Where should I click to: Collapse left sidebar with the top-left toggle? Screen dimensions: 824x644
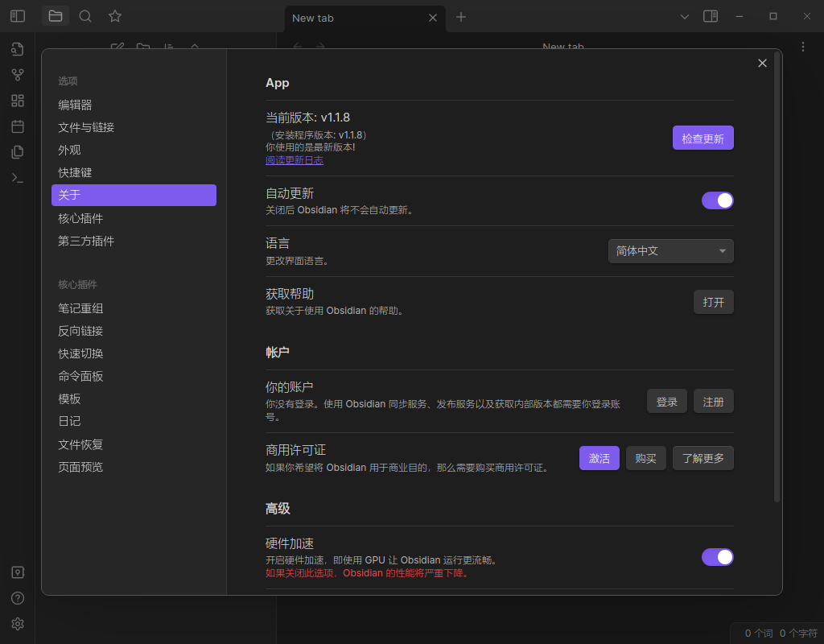point(18,16)
